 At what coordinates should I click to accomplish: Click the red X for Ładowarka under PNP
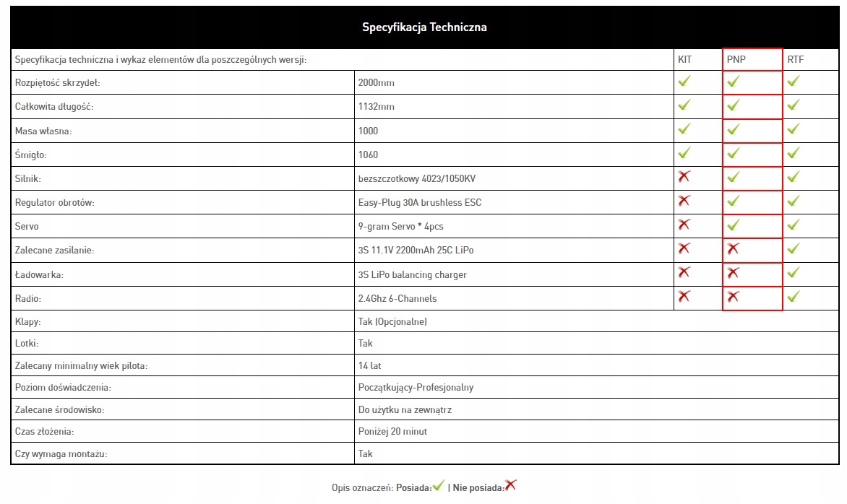click(x=733, y=272)
